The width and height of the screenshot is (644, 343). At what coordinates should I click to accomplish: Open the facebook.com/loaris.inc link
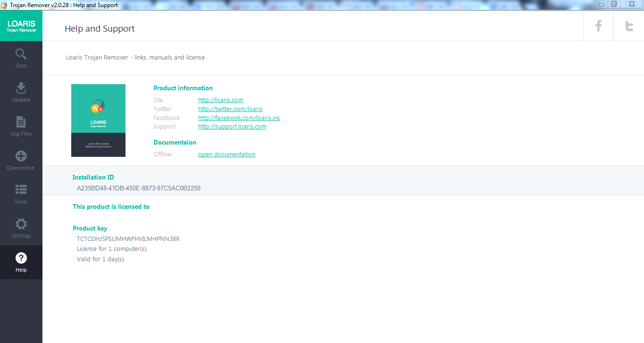pyautogui.click(x=239, y=118)
